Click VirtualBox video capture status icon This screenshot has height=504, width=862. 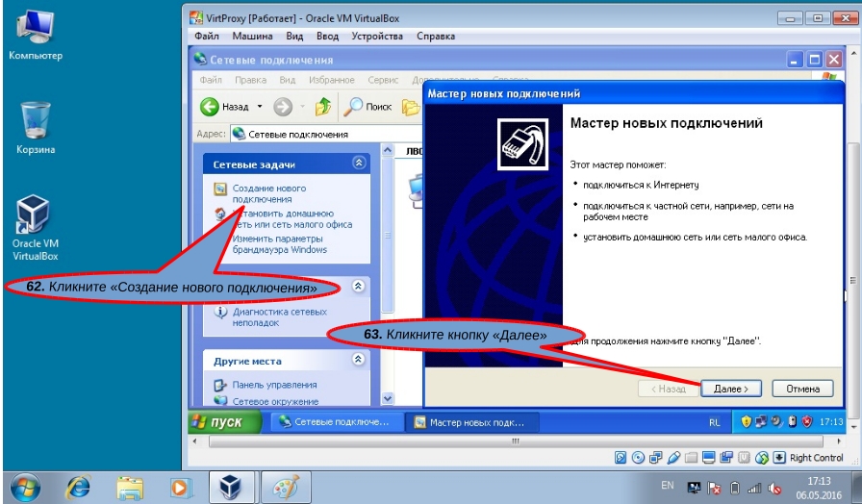pyautogui.click(x=726, y=457)
